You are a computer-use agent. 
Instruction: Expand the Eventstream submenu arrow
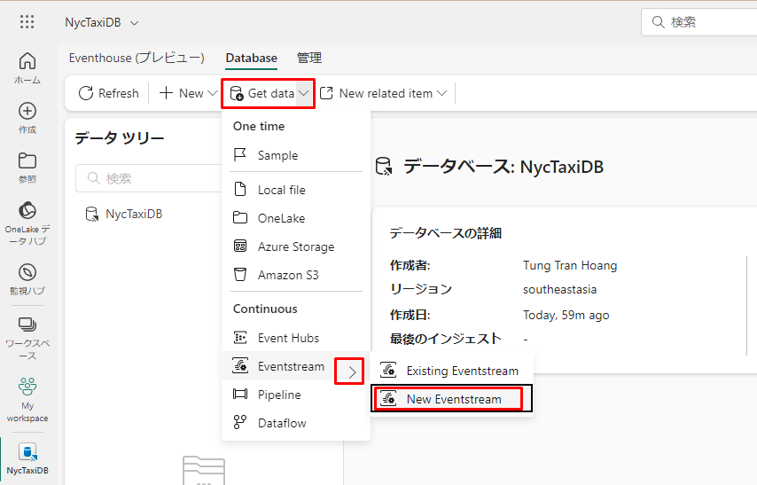coord(349,372)
